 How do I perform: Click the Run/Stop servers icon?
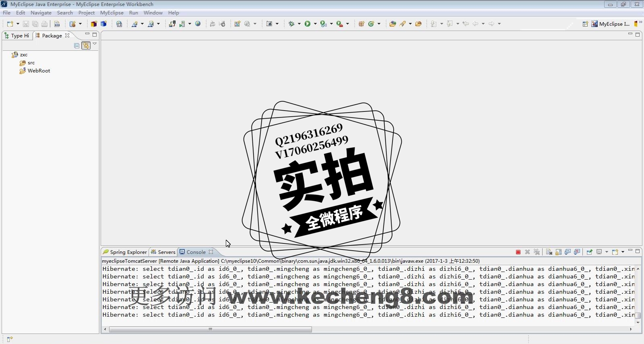pos(182,24)
